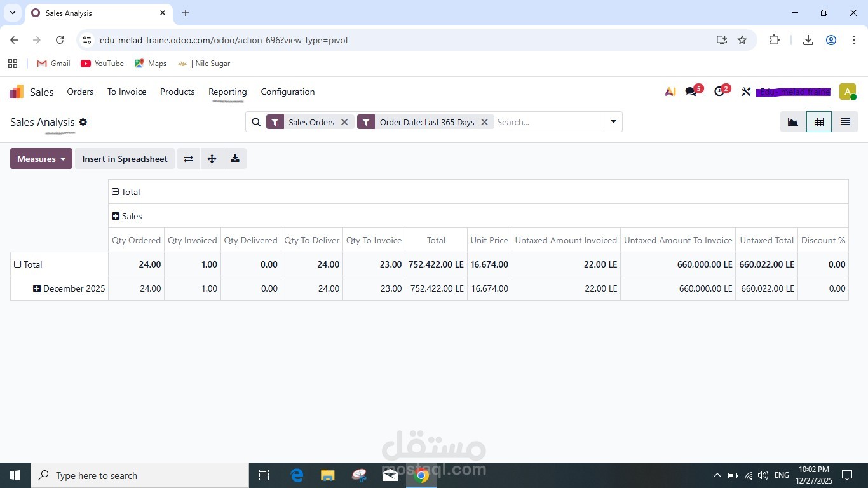Flip the pivot axis
This screenshot has width=868, height=488.
188,159
